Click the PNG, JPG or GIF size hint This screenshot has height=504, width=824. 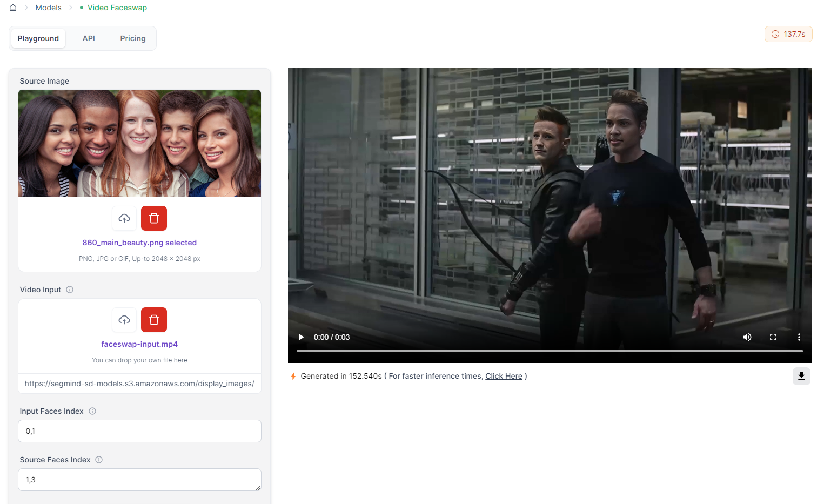pos(139,259)
